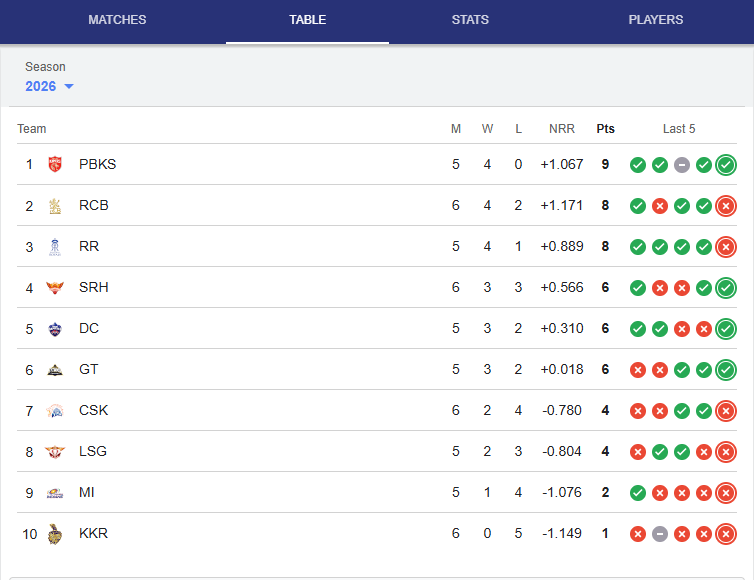This screenshot has height=580, width=754.
Task: Click the KKR team logo
Action: pyautogui.click(x=55, y=534)
